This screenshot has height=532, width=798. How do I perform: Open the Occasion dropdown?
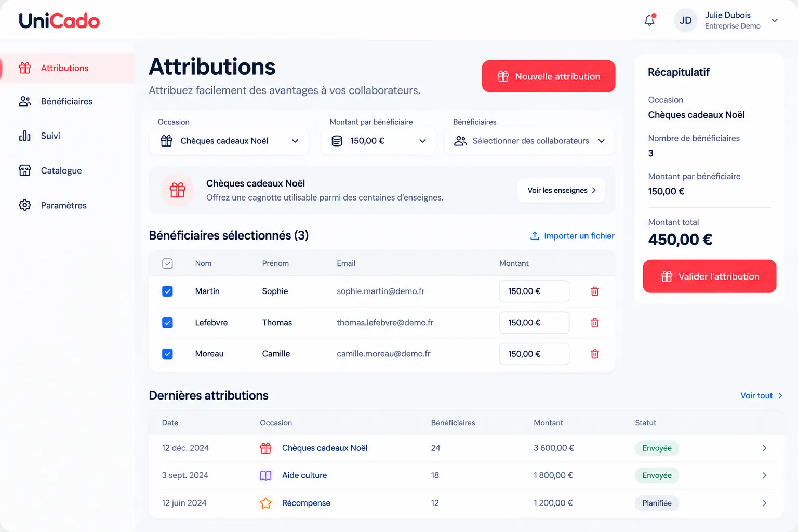point(229,141)
